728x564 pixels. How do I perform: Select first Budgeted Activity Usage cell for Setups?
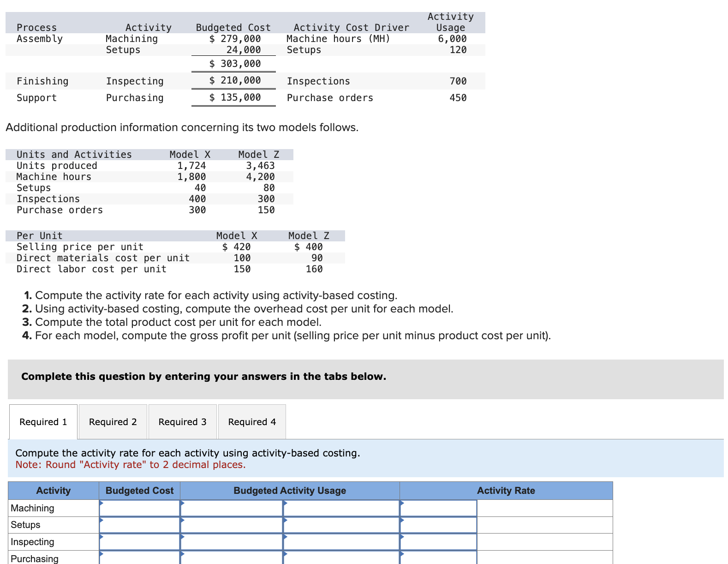point(232,525)
